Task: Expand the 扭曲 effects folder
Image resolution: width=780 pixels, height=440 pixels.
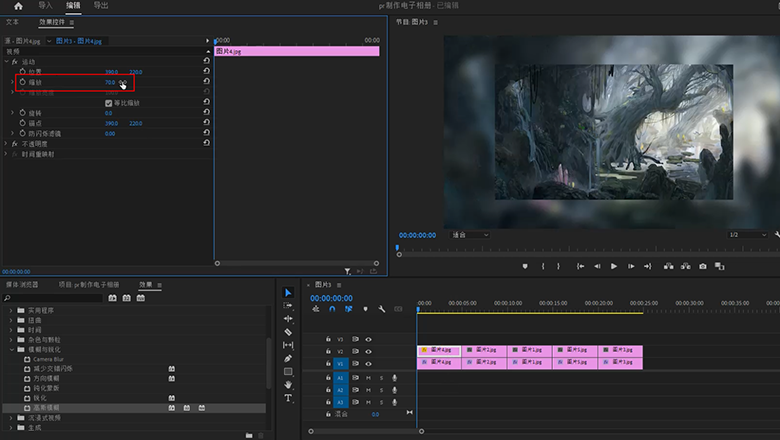Action: (11, 320)
